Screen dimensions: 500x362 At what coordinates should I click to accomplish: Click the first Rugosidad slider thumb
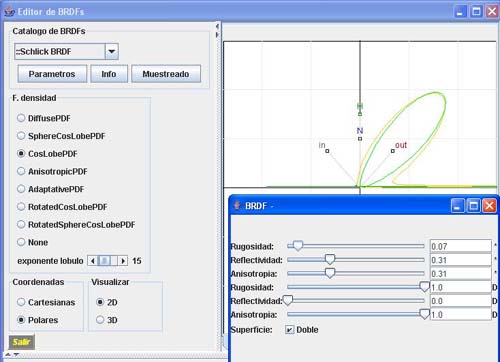tap(298, 246)
